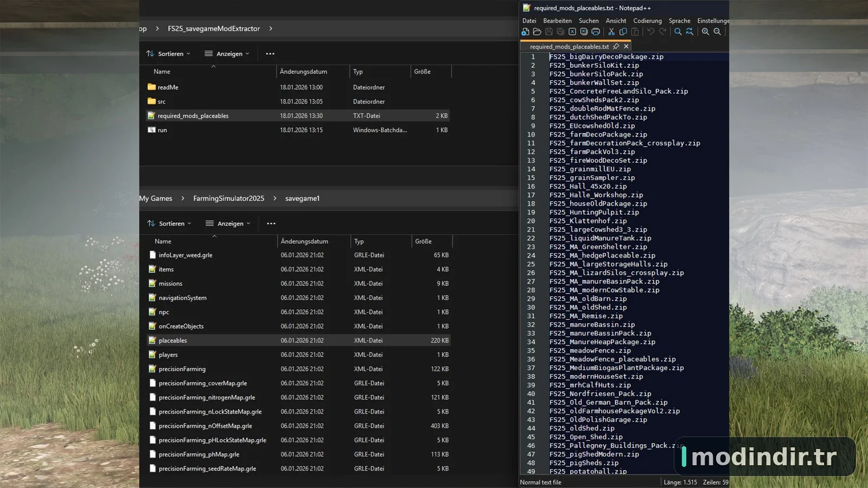Sort by Name in the FS25_savegameModExtractor window
Image resolution: width=868 pixels, height=488 pixels.
click(x=162, y=72)
